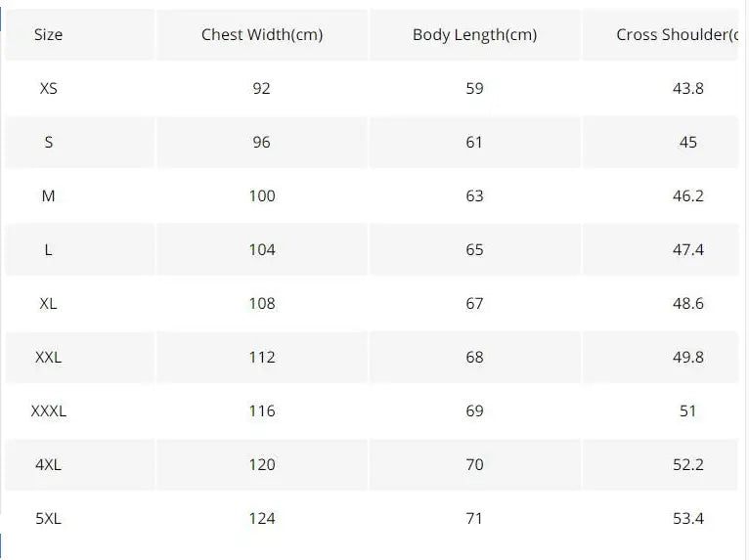Screen dimensions: 749x560
Task: Select the Cross Shoulder column header
Action: click(x=677, y=34)
